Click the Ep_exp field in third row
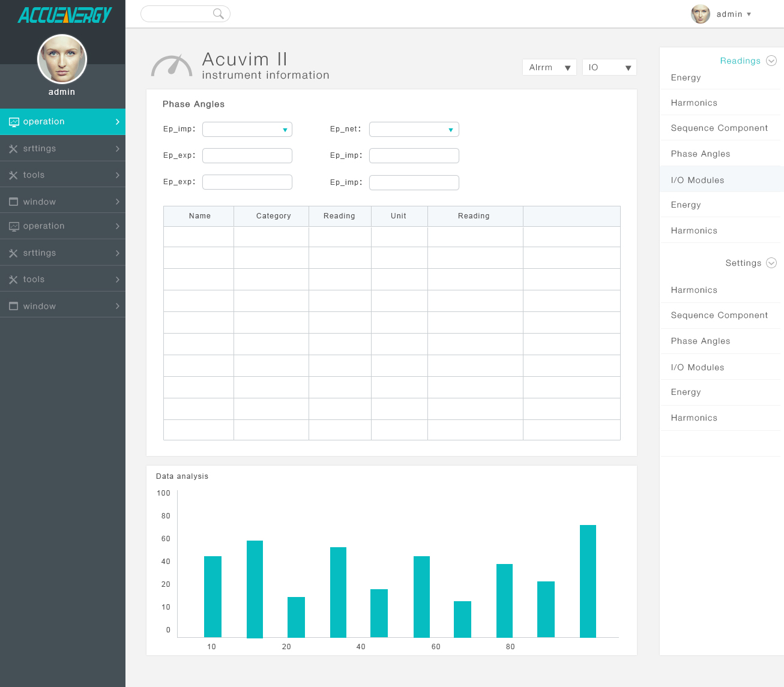 point(247,182)
